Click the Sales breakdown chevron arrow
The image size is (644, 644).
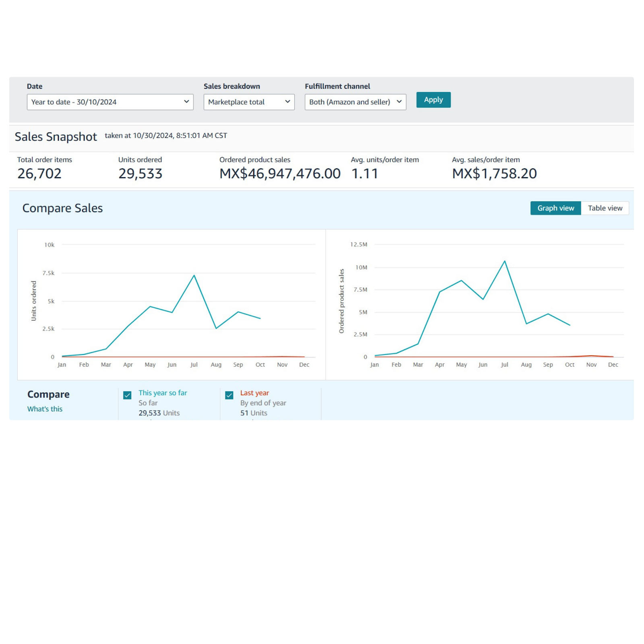[287, 102]
